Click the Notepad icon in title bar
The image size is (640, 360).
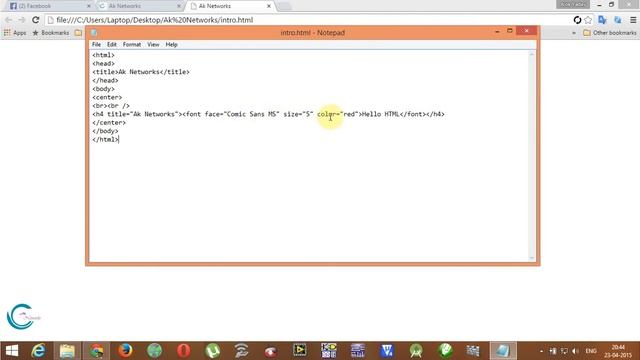(94, 33)
